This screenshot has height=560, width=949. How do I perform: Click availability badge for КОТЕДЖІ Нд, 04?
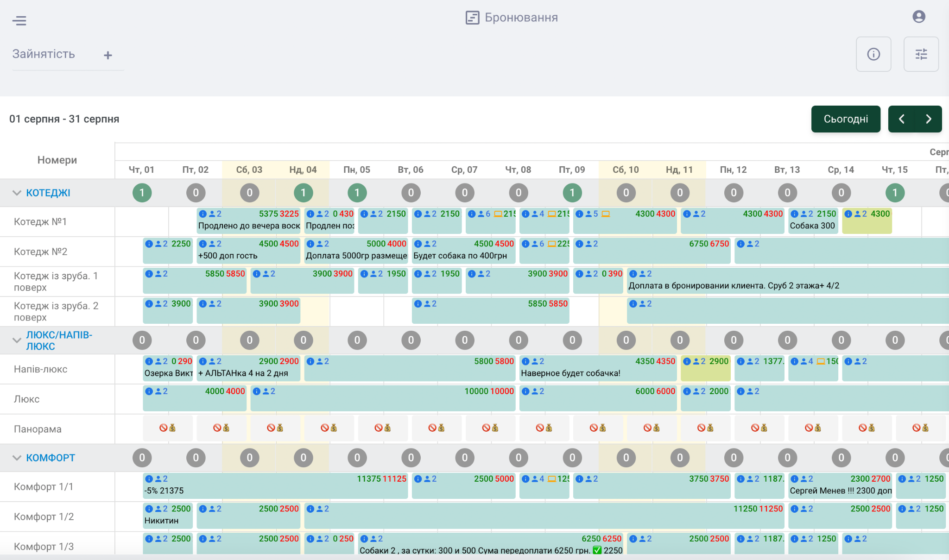click(303, 193)
